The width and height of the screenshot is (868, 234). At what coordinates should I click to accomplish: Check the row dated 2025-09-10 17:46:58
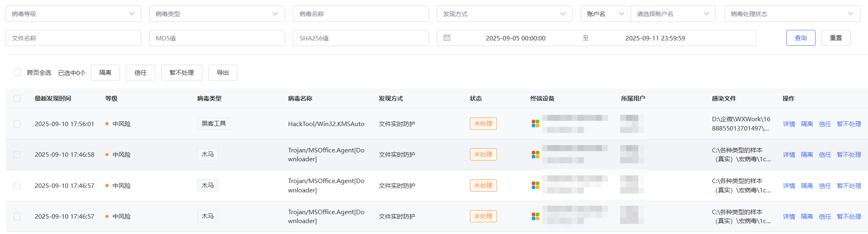pos(17,155)
